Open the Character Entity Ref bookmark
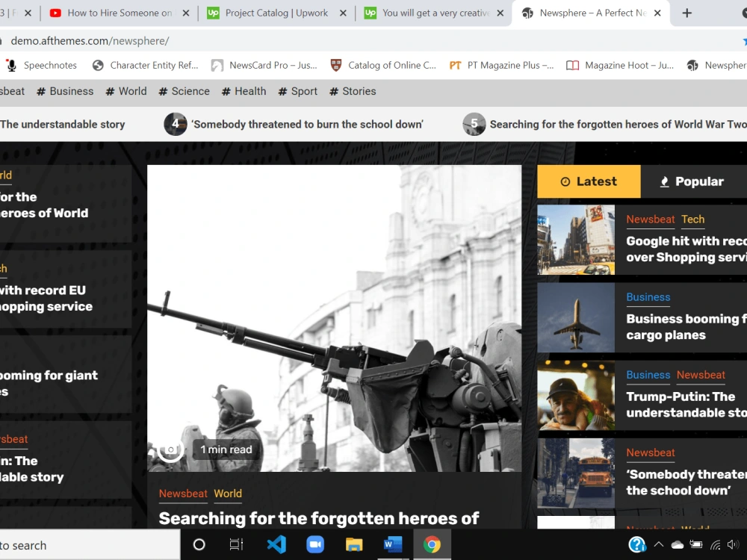Viewport: 747px width, 560px height. click(146, 65)
